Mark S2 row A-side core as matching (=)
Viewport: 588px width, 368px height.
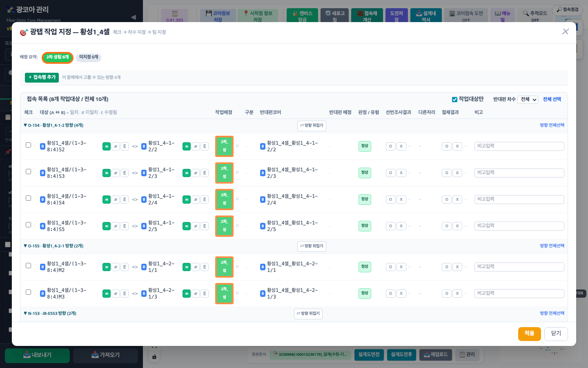(107, 146)
